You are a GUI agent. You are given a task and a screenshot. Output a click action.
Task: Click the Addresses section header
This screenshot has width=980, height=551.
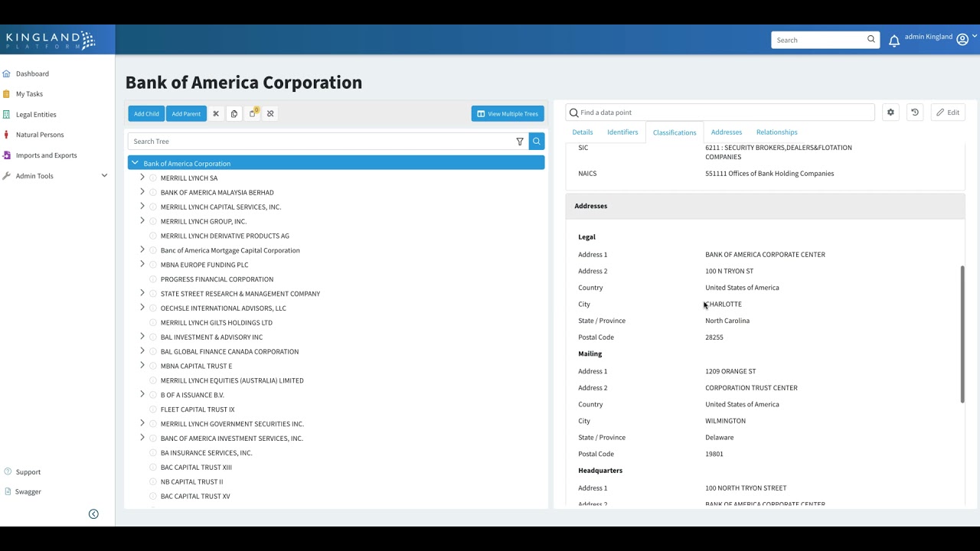(765, 206)
